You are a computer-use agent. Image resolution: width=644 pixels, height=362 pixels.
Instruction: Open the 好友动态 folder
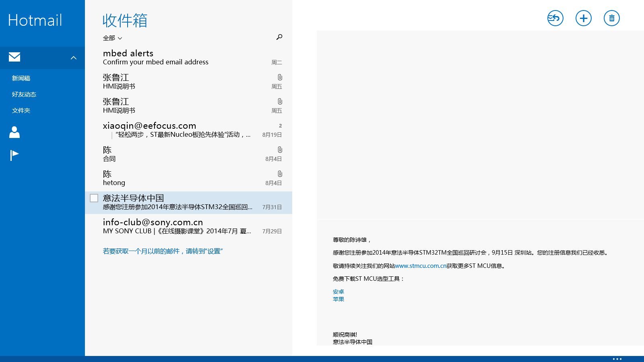24,95
